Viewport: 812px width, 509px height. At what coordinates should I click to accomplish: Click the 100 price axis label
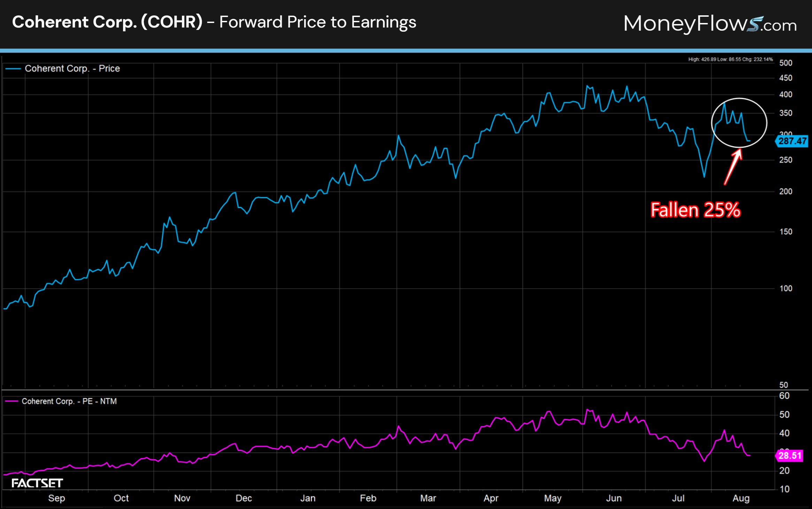pyautogui.click(x=786, y=289)
